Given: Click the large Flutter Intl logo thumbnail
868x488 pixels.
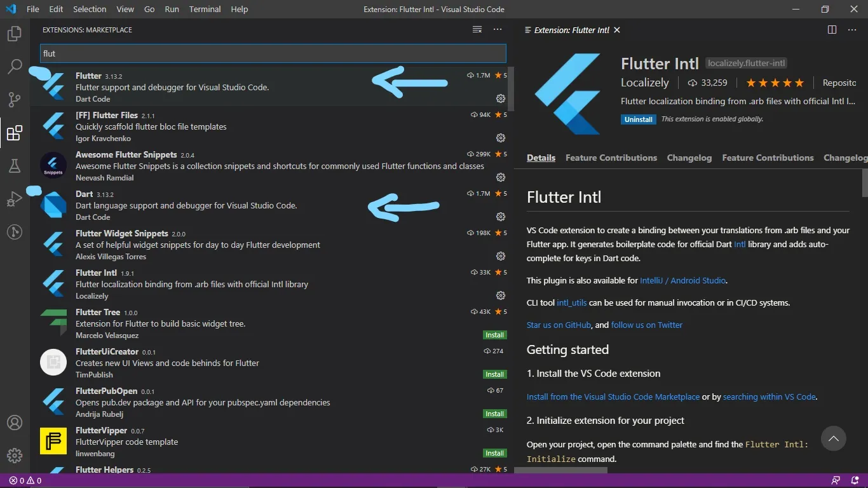Looking at the screenshot, I should pos(567,93).
